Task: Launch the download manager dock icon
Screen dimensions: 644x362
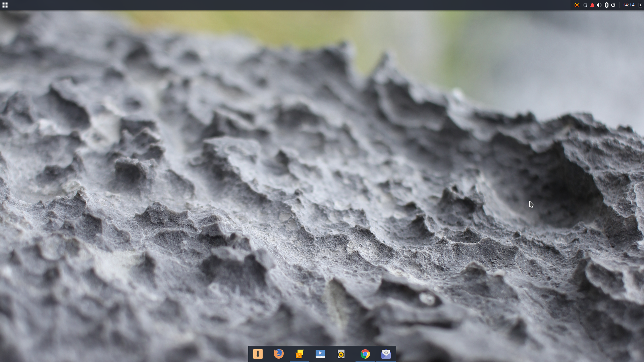Action: (x=258, y=354)
